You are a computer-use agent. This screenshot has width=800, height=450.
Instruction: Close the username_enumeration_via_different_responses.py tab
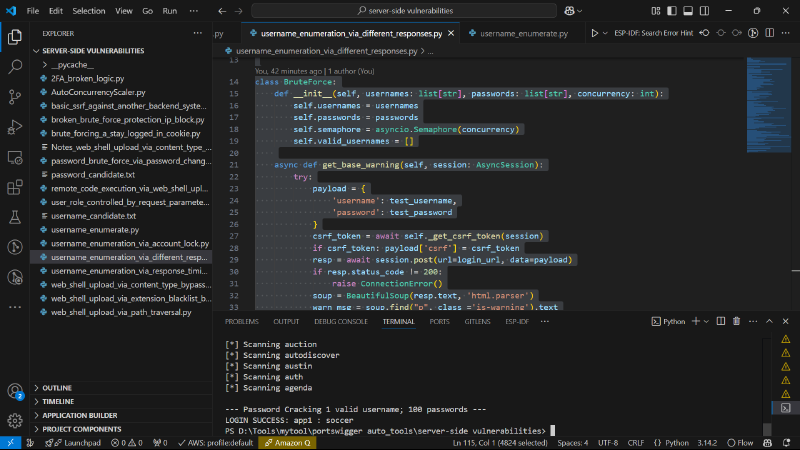(x=451, y=33)
